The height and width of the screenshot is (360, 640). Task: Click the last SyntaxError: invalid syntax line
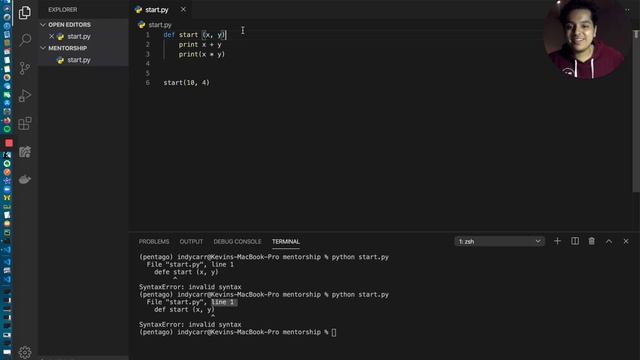click(x=190, y=324)
